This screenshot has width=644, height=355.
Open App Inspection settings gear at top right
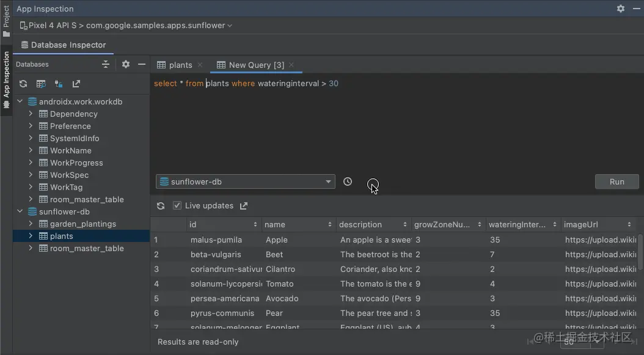click(x=621, y=9)
